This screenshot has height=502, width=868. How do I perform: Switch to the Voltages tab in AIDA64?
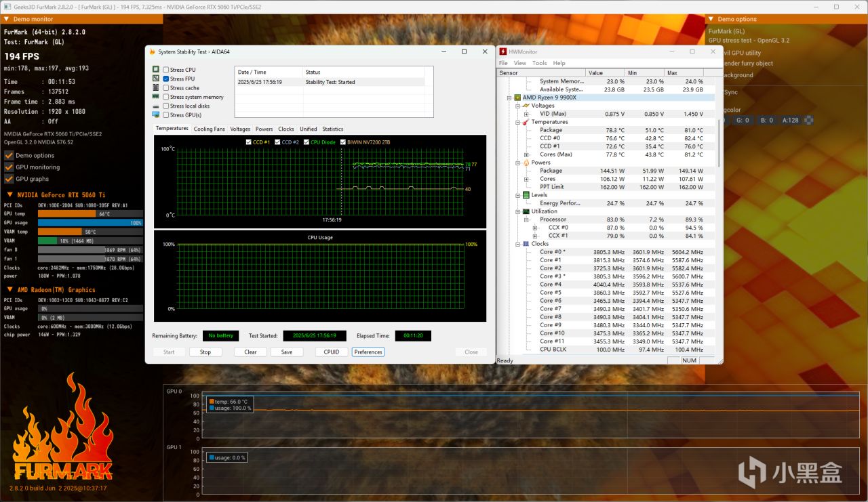click(x=240, y=129)
